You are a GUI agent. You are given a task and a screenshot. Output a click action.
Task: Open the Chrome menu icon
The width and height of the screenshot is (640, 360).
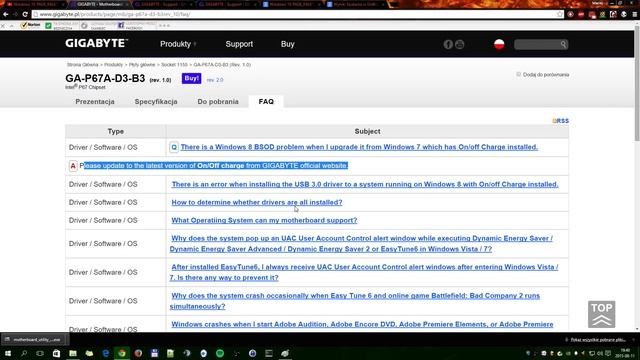(x=635, y=14)
